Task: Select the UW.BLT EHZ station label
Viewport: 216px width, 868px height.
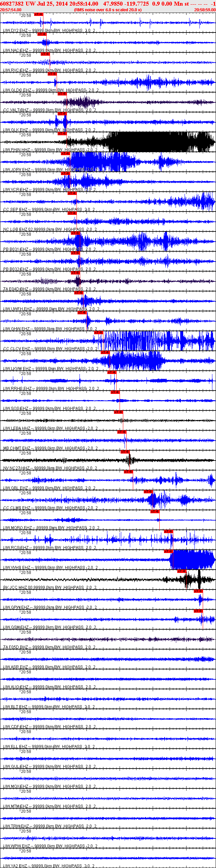Action: (49, 707)
